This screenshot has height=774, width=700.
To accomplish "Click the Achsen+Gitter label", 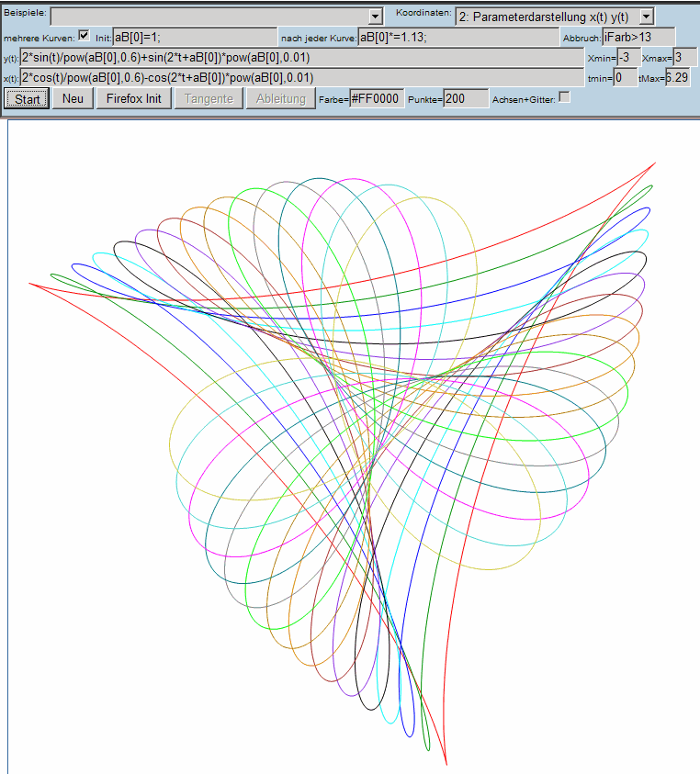I will [524, 100].
